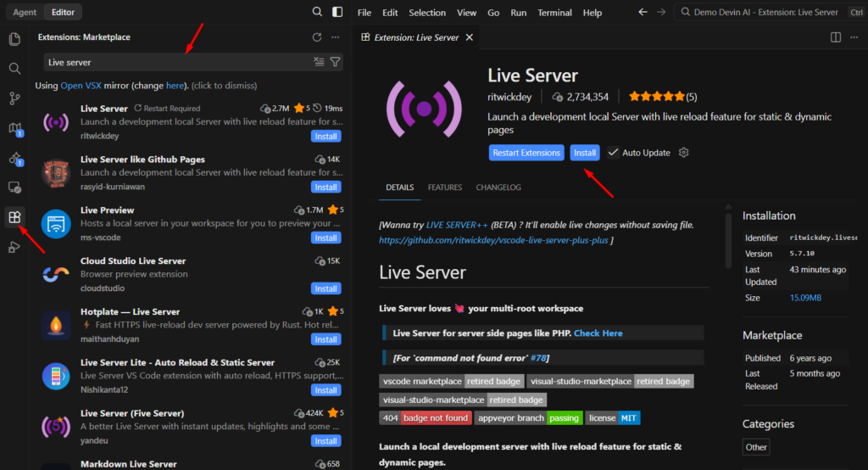Viewport: 868px width, 470px height.
Task: Switch to the CHANGELOG tab
Action: click(498, 187)
